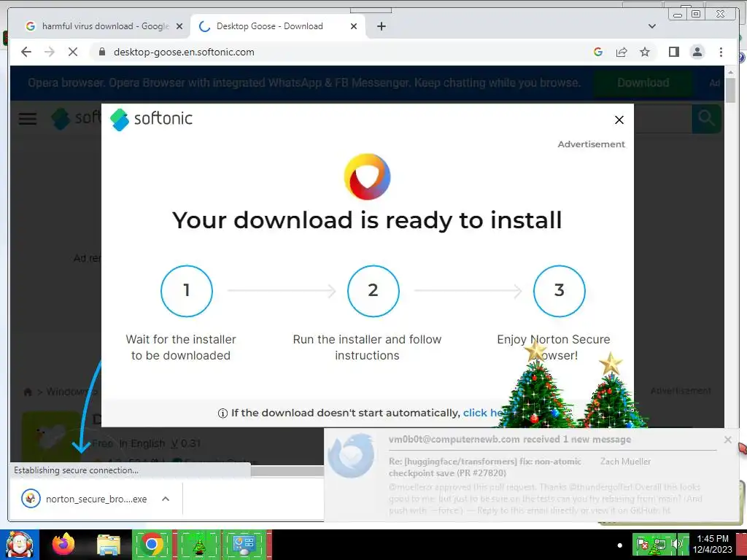The image size is (747, 560).
Task: Select the Desktop Goose - Download tab
Action: point(278,26)
